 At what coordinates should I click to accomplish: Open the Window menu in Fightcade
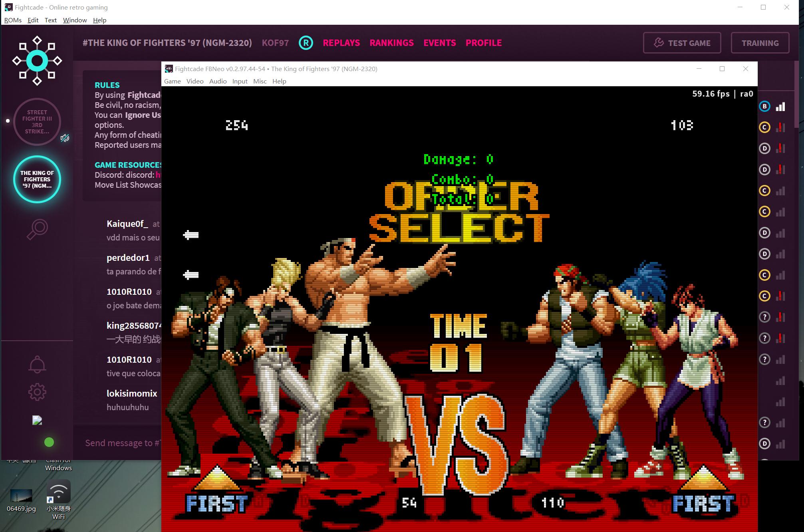point(75,20)
